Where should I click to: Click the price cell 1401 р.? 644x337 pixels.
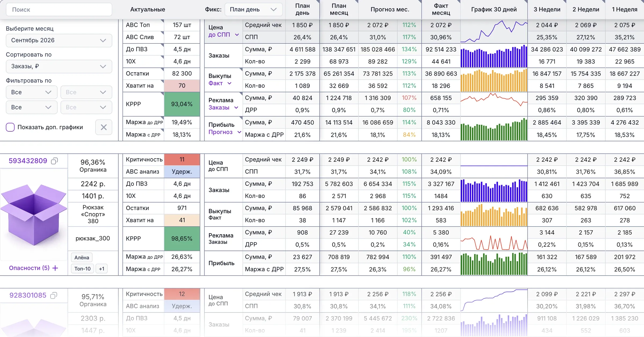(93, 196)
